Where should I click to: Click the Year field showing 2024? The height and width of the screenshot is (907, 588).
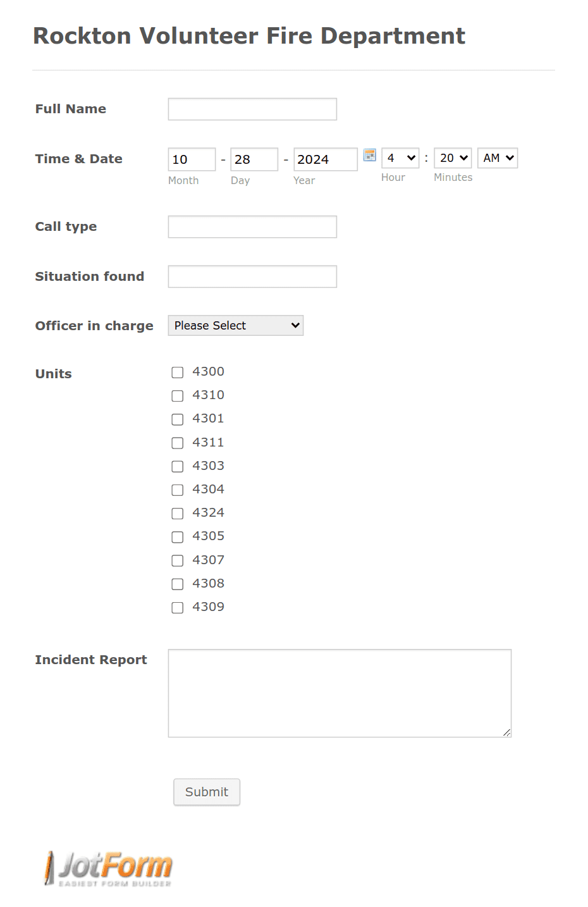tap(324, 159)
